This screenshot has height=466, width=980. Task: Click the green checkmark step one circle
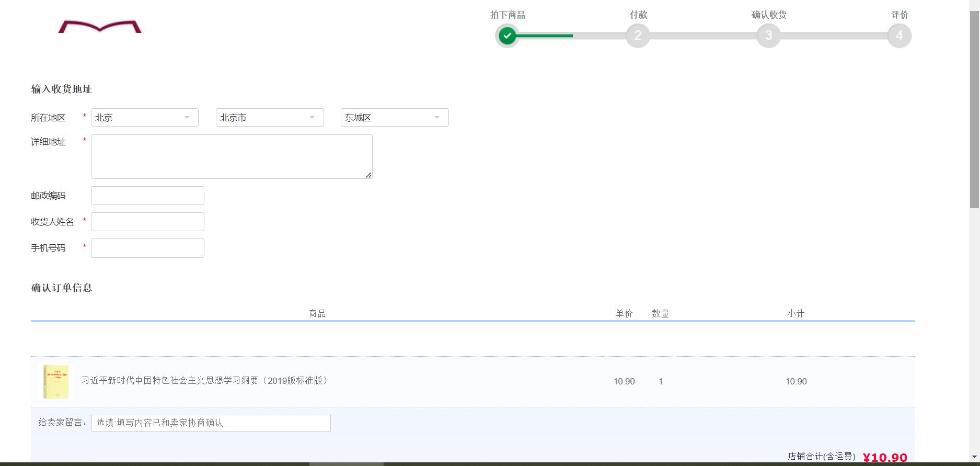507,36
